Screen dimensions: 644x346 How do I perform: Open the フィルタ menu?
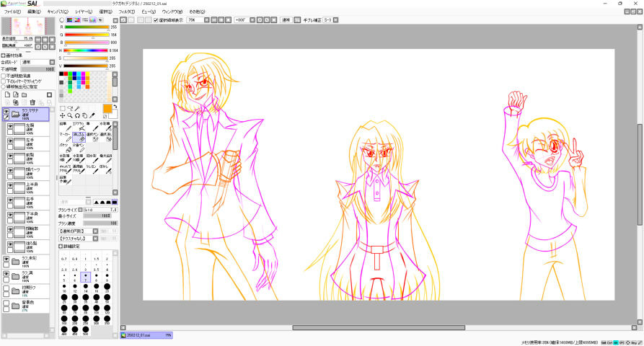[126, 12]
